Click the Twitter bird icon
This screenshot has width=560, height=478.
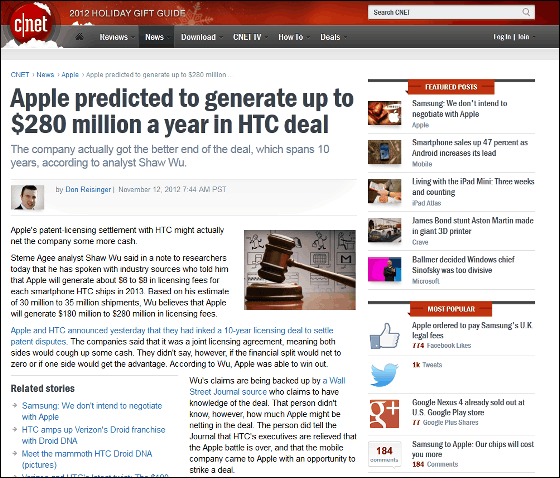[384, 375]
